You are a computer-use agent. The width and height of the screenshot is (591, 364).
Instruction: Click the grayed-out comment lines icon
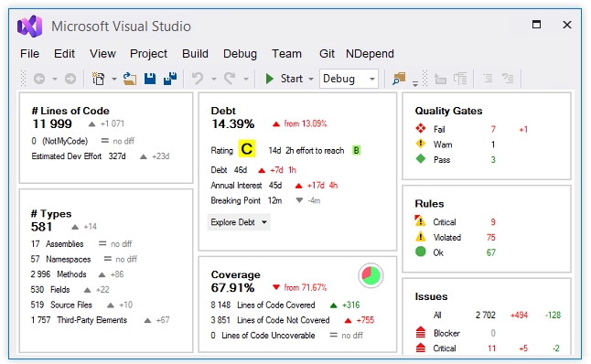click(508, 79)
